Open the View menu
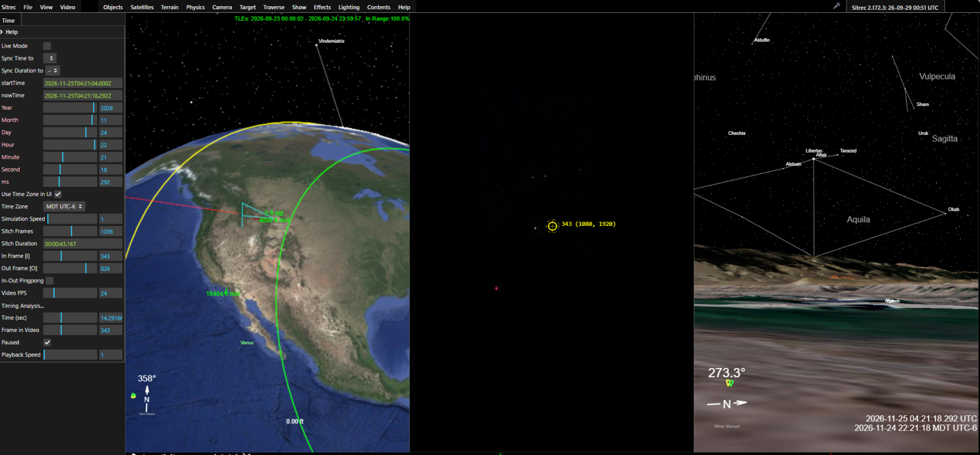980x455 pixels. coord(47,7)
